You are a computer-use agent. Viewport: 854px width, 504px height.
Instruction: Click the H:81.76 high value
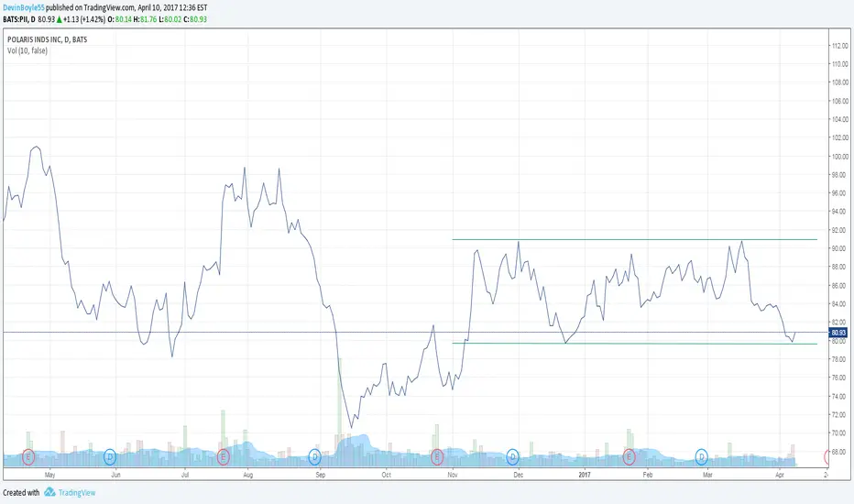pyautogui.click(x=145, y=19)
